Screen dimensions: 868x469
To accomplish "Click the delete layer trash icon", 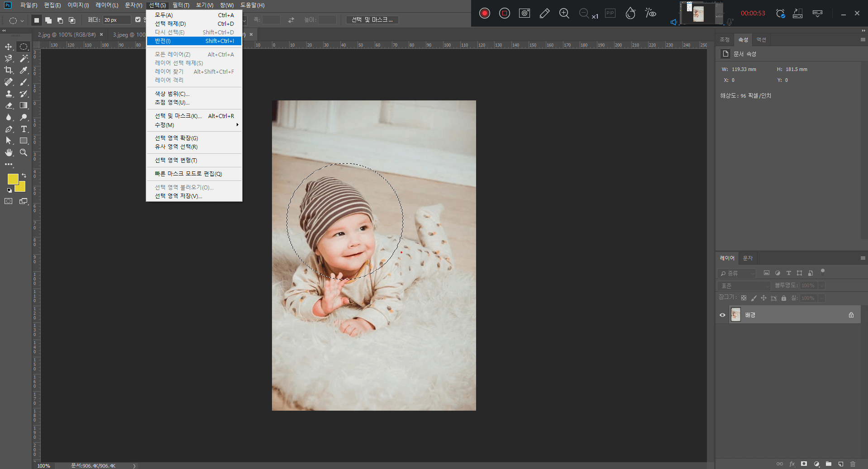I will coord(853,464).
